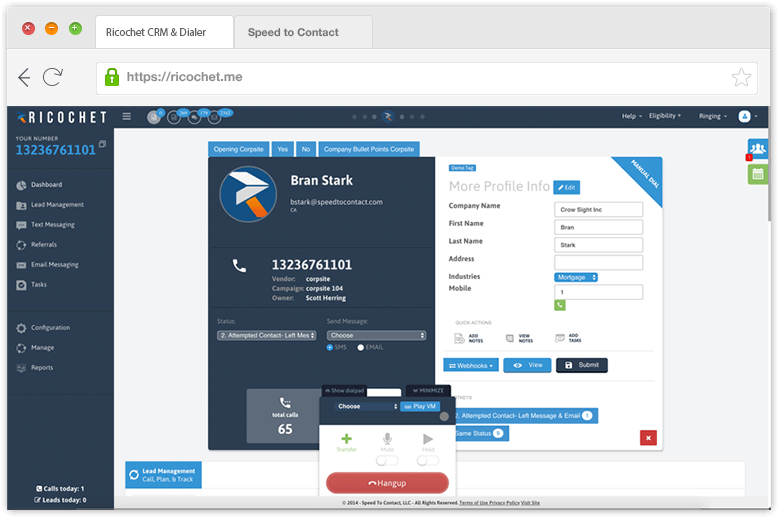Click the Submit button
The width and height of the screenshot is (778, 517).
point(582,365)
